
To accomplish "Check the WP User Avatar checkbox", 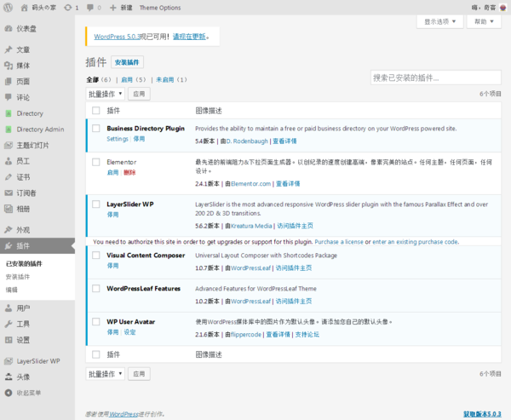I will click(95, 321).
